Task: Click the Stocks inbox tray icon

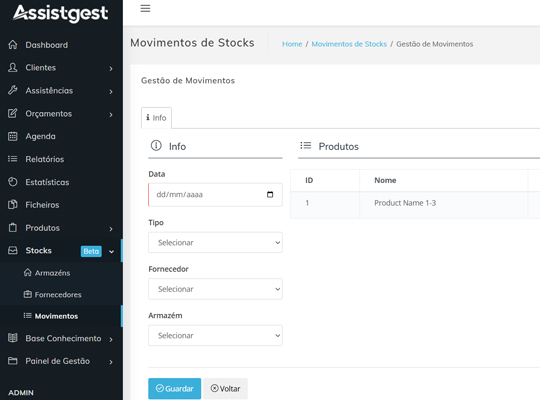Action: point(13,250)
